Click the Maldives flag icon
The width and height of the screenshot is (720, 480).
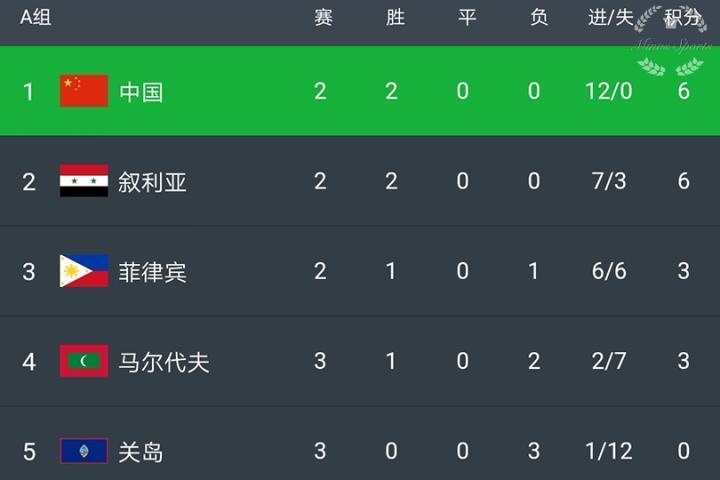[84, 361]
